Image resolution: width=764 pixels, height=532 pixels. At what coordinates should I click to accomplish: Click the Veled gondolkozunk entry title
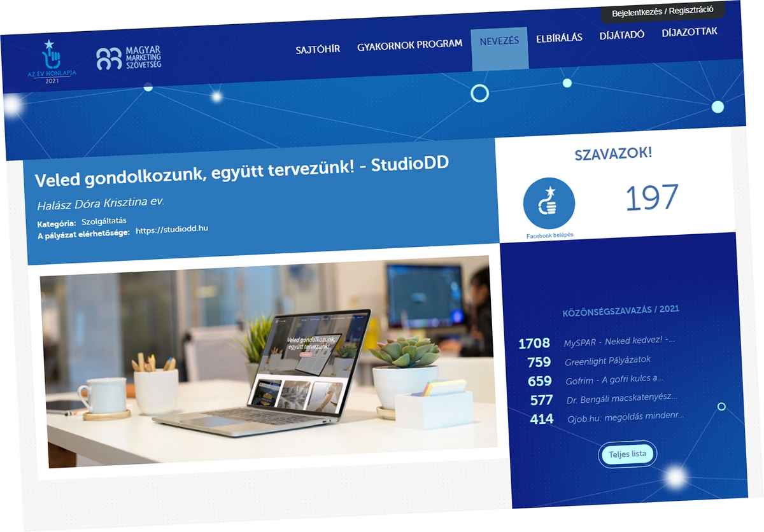tap(241, 171)
